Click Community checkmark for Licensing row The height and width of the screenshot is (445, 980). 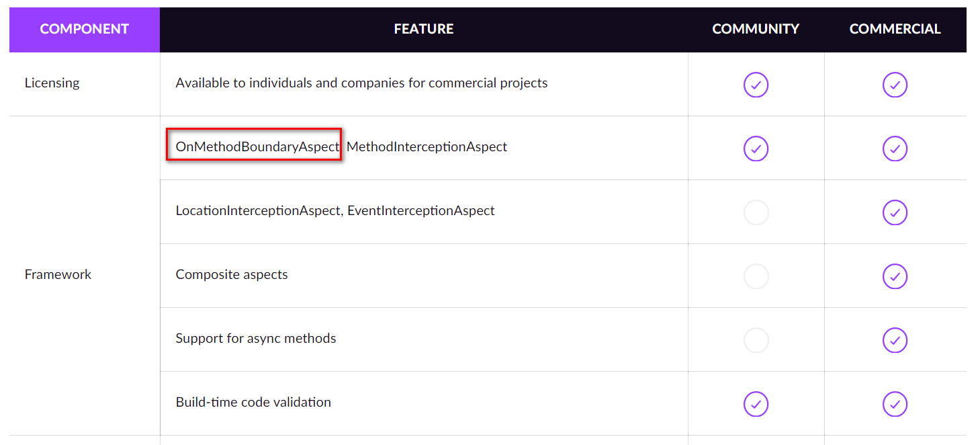pos(756,85)
